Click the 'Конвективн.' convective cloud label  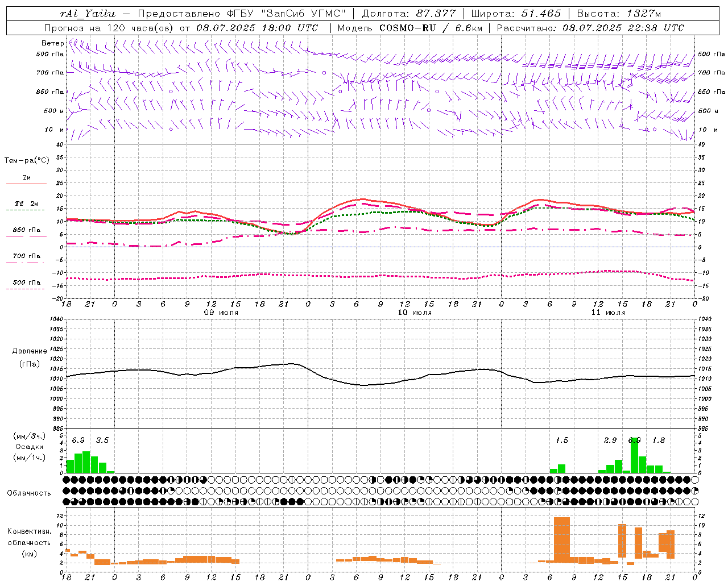coord(29,531)
